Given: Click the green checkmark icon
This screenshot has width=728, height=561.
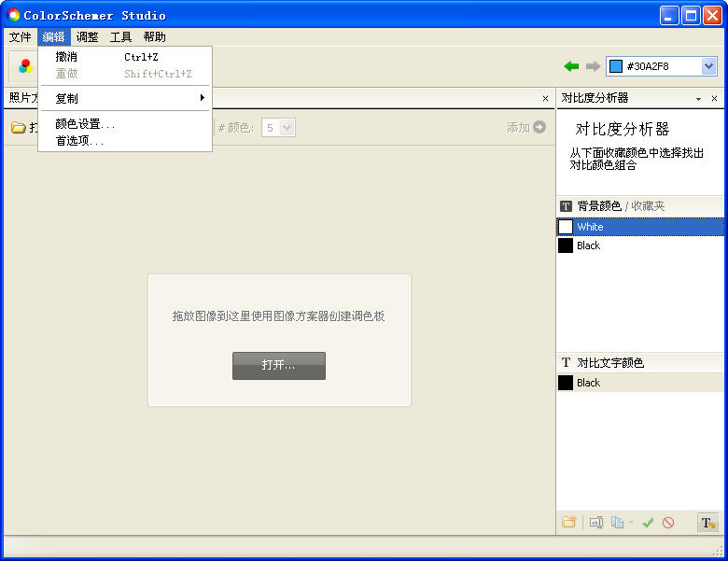Looking at the screenshot, I should point(648,523).
